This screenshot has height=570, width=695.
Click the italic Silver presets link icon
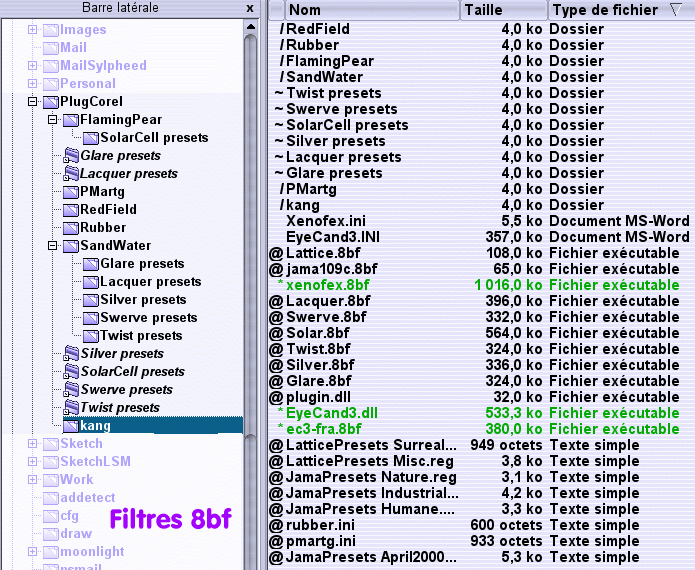click(71, 354)
